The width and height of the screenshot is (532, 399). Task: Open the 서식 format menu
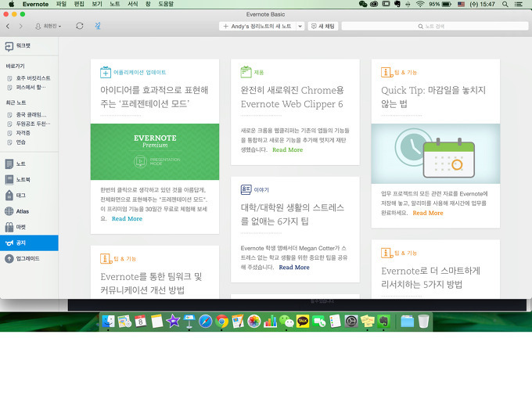[x=133, y=4]
